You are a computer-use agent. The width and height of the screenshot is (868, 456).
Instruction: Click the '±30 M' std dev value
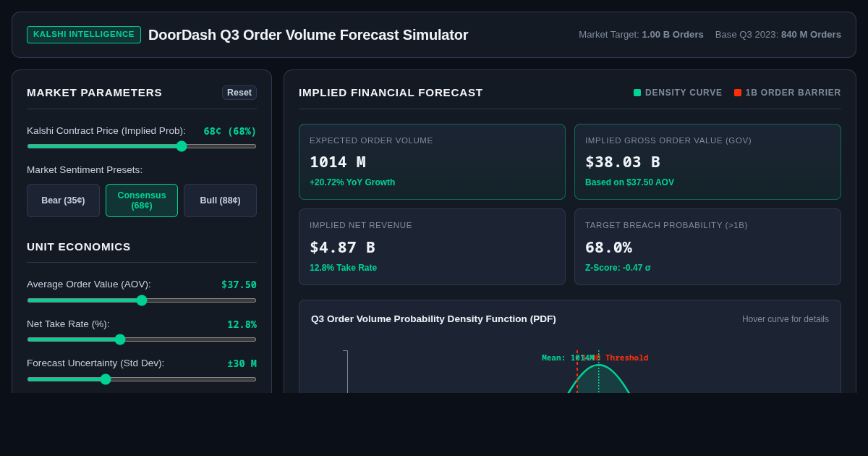click(242, 363)
